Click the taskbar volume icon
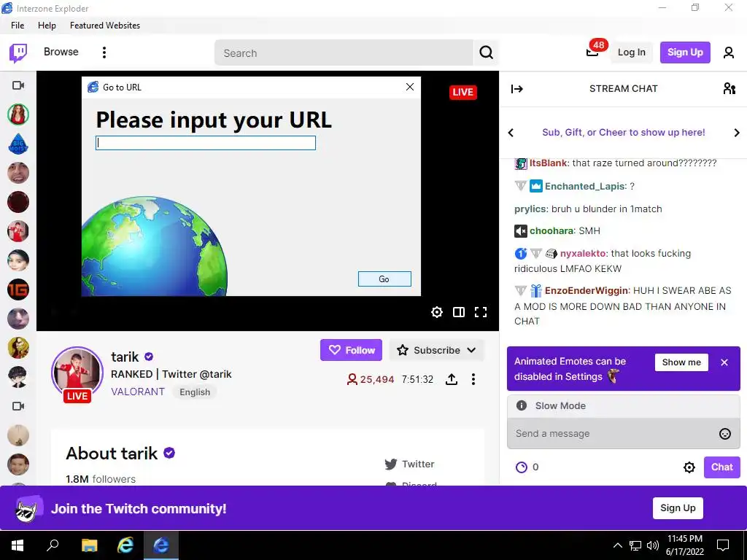Image resolution: width=747 pixels, height=560 pixels. (653, 545)
